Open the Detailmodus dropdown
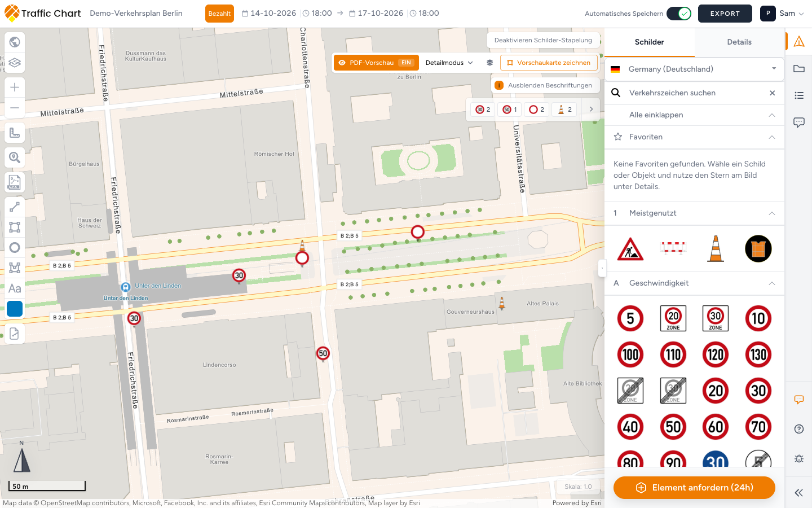Image resolution: width=812 pixels, height=508 pixels. [449, 63]
